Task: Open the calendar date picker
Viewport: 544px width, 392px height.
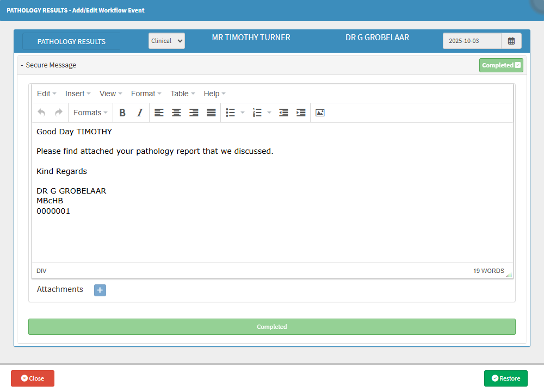Action: (511, 41)
